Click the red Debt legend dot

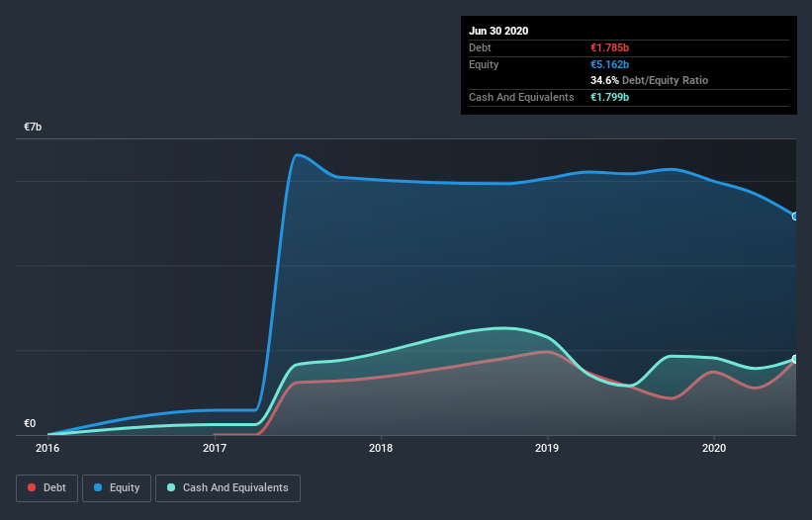coord(32,488)
